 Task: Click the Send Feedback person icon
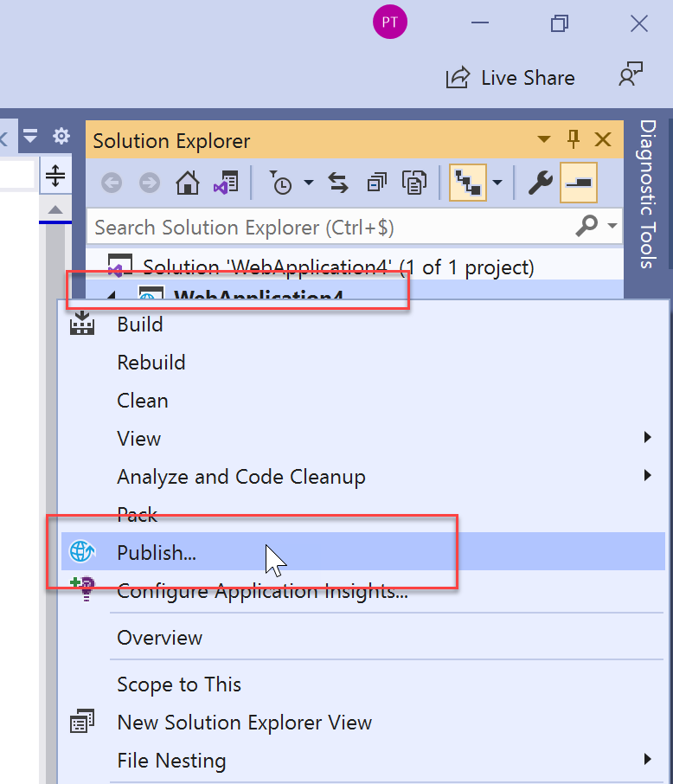point(631,76)
